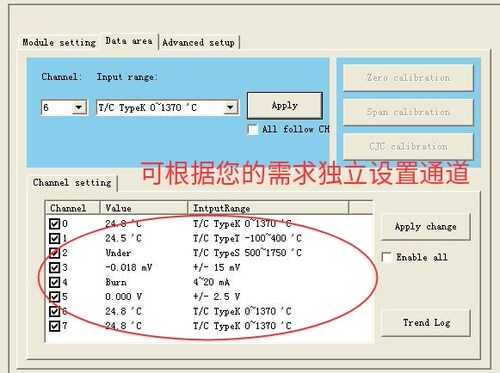
Task: Select channel 7's 24.8 'C value
Action: click(123, 326)
